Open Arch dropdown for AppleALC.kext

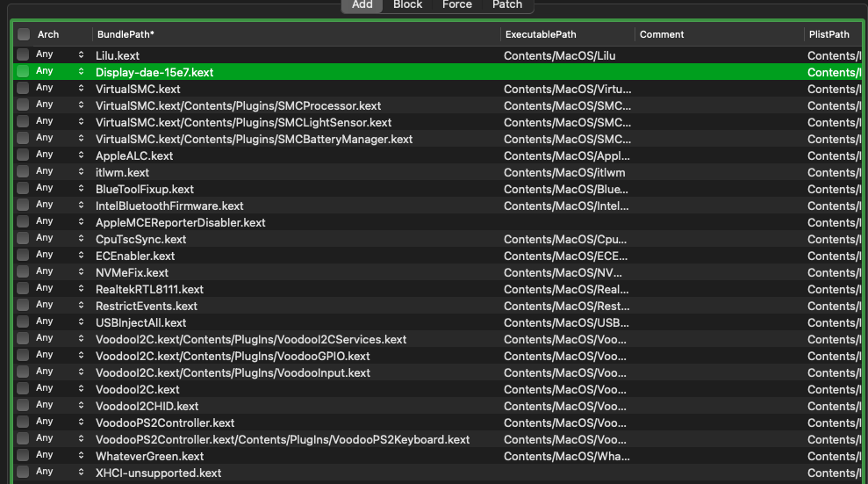pyautogui.click(x=60, y=155)
